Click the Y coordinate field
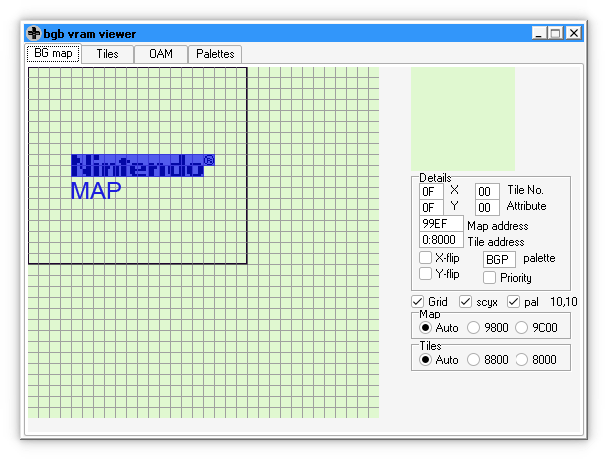Viewport: 608px width, 460px height. pos(431,208)
